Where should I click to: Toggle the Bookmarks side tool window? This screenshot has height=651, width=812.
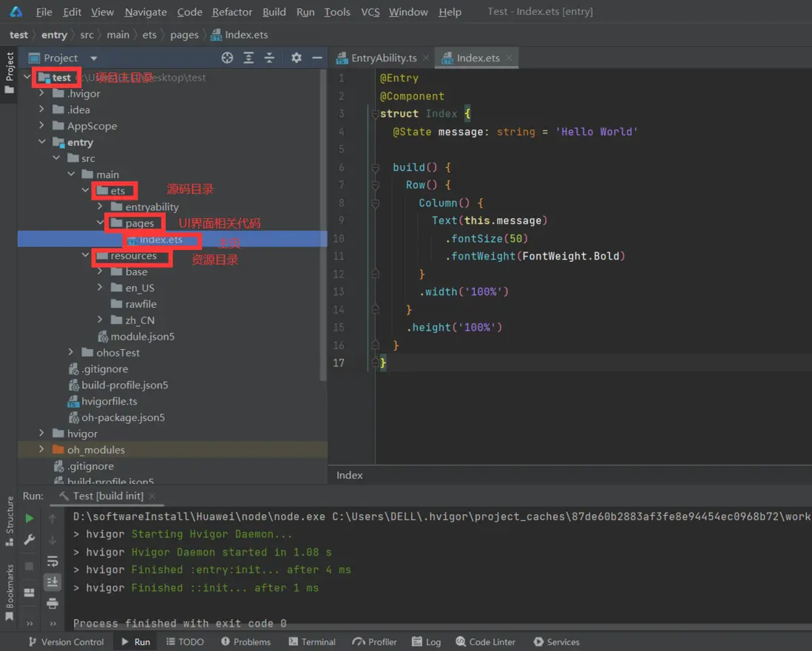pyautogui.click(x=10, y=588)
